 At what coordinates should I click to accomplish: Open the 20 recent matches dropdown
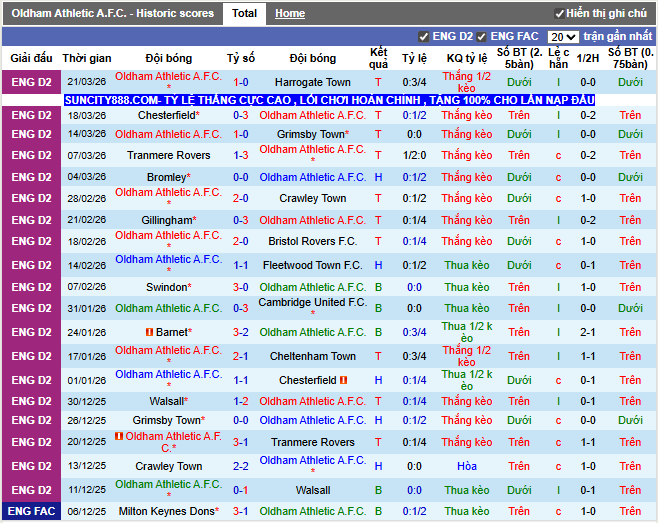pos(562,36)
